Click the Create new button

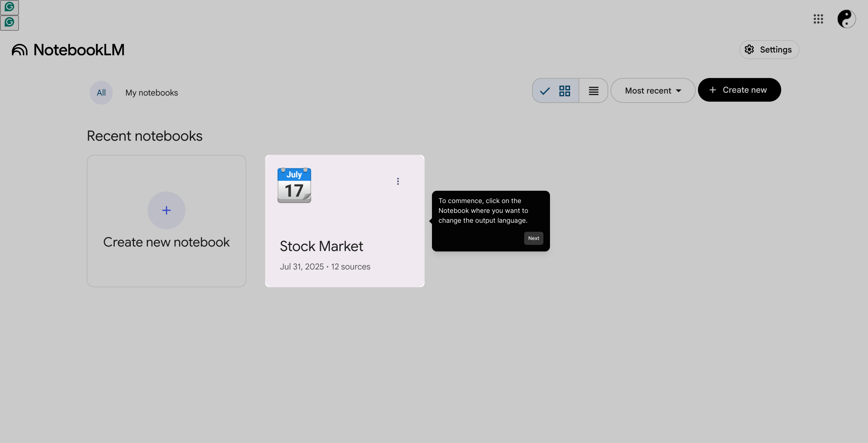(739, 90)
